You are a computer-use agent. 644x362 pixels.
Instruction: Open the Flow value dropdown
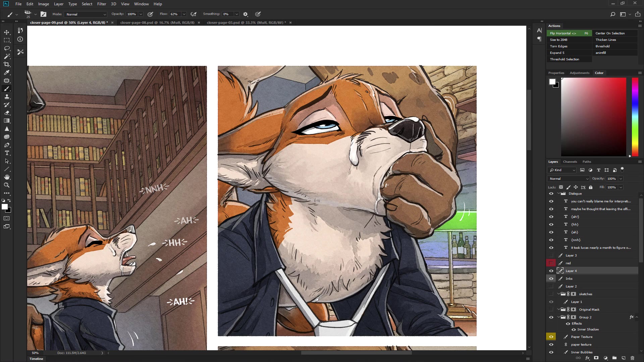(x=184, y=14)
